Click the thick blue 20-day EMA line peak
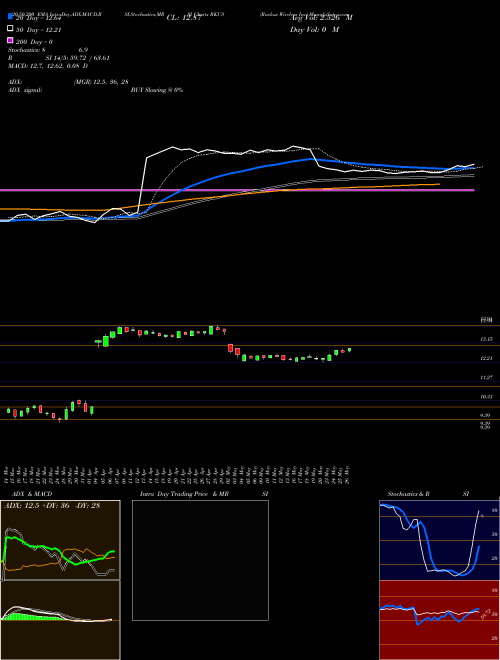This screenshot has width=500, height=660. click(x=311, y=159)
